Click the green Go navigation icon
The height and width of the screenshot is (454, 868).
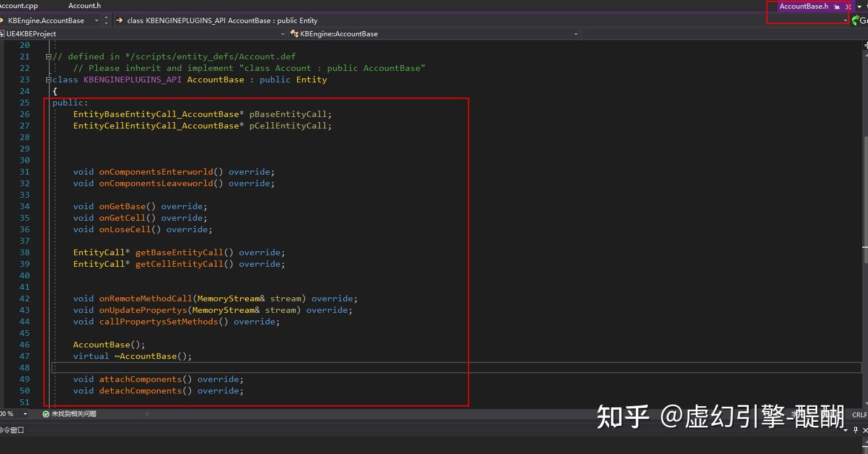click(855, 20)
